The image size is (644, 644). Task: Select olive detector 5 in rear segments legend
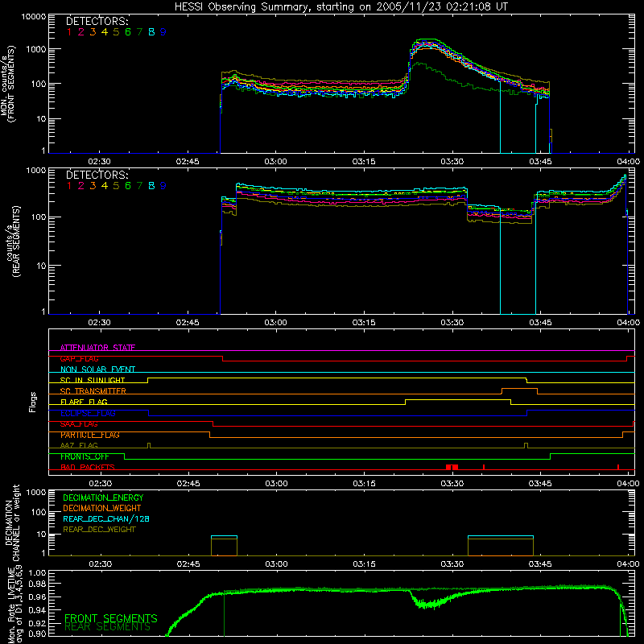[116, 186]
